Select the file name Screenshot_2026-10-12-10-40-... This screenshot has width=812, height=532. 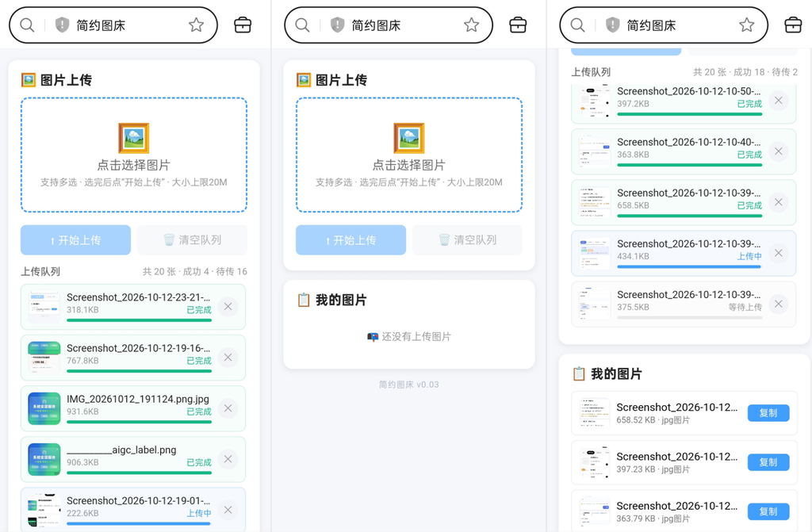(689, 142)
